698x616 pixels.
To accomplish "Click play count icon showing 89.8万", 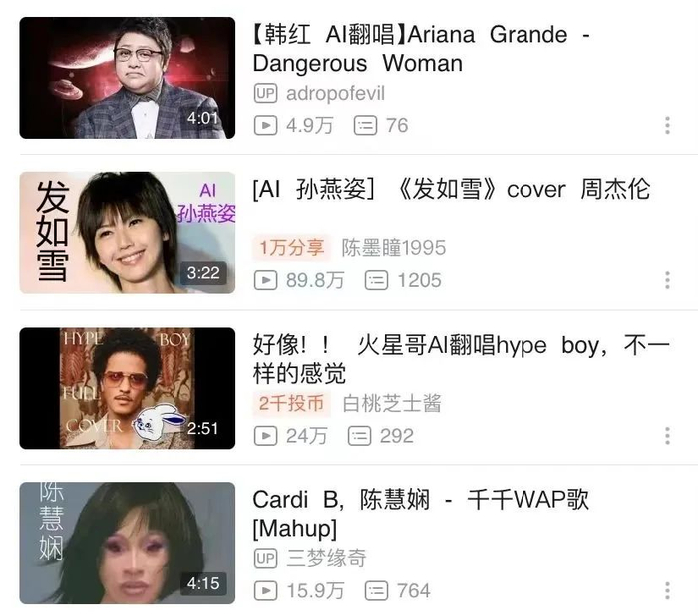I will point(266,280).
